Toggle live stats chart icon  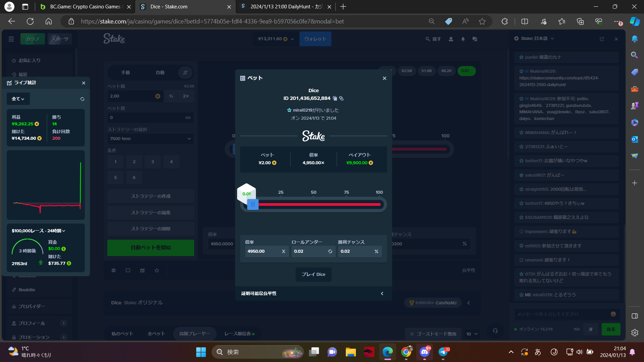pyautogui.click(x=142, y=270)
